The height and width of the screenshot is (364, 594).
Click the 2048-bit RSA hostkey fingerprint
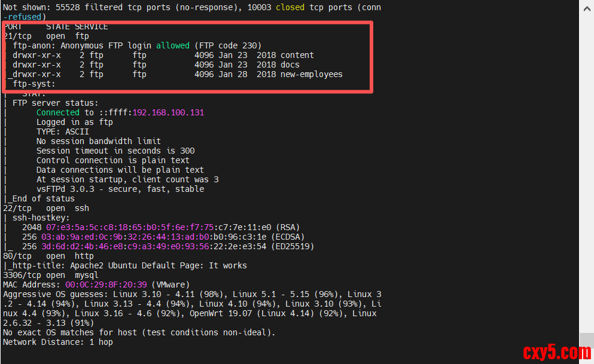coord(159,227)
